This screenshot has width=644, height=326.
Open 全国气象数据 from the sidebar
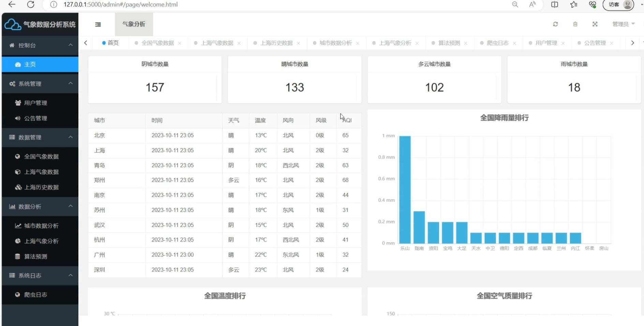(40, 157)
